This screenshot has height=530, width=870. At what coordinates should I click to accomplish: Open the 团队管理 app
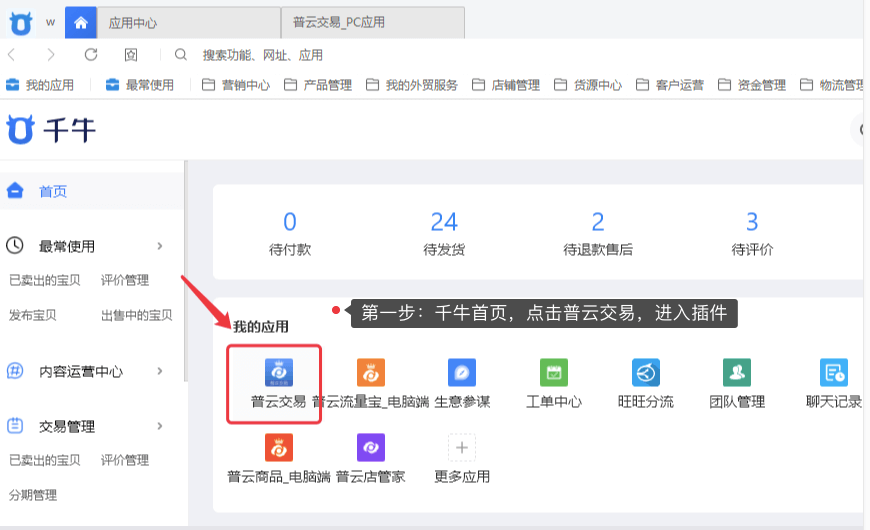pyautogui.click(x=737, y=372)
